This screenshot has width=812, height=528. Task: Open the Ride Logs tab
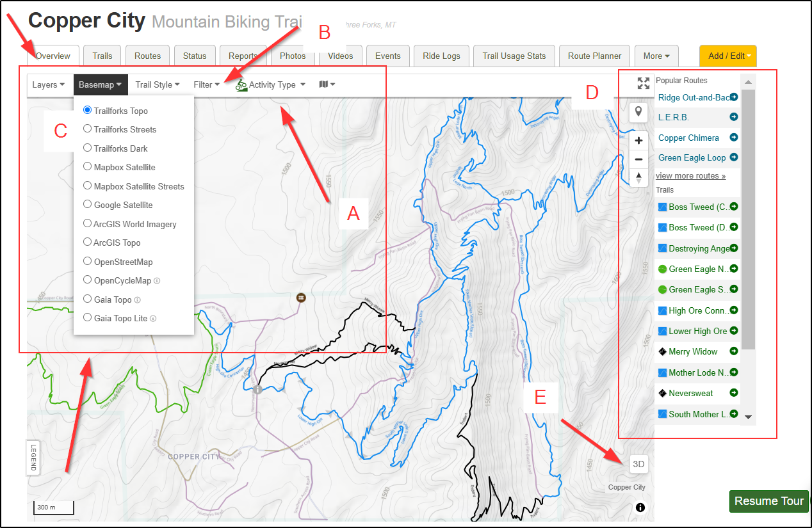click(x=441, y=56)
